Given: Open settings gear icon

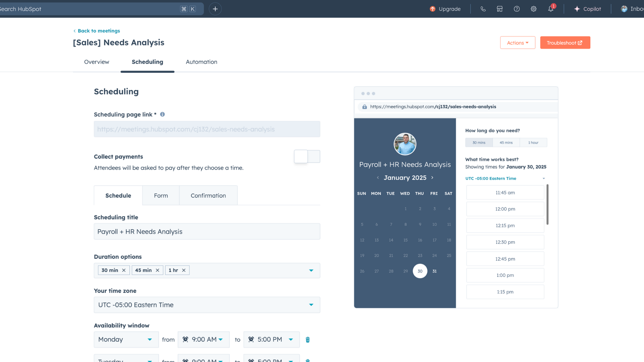Looking at the screenshot, I should (534, 9).
